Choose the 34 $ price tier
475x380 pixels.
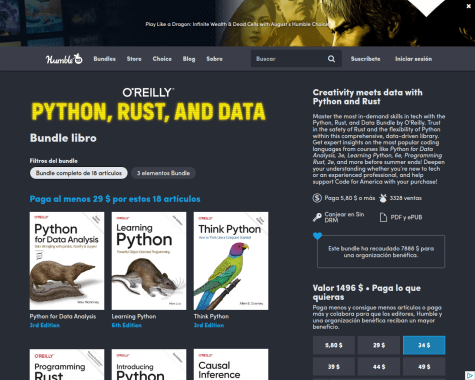424,345
